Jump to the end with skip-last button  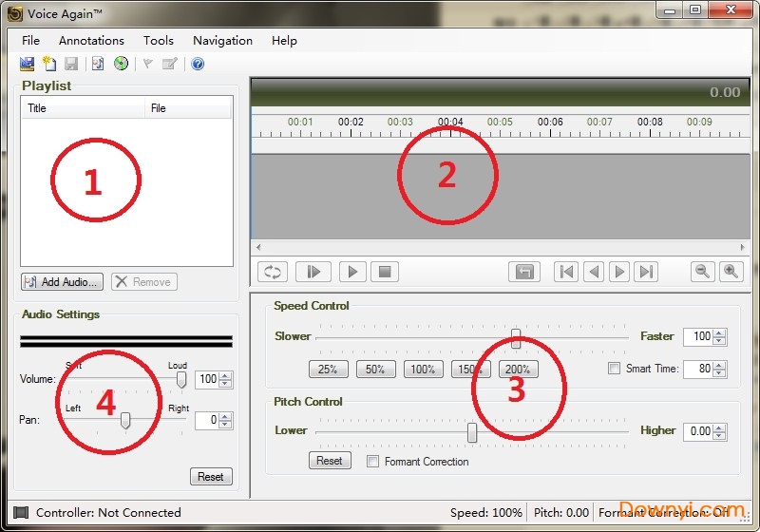[647, 272]
